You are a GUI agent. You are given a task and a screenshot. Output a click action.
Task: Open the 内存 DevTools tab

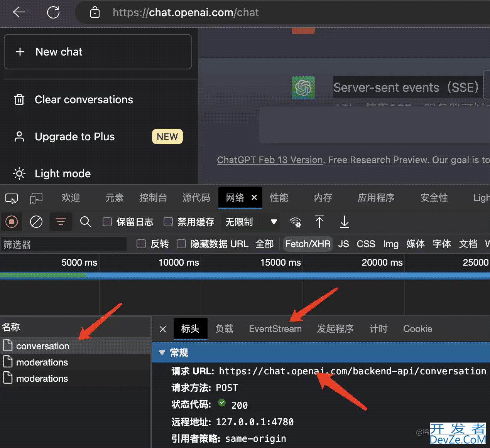[323, 198]
